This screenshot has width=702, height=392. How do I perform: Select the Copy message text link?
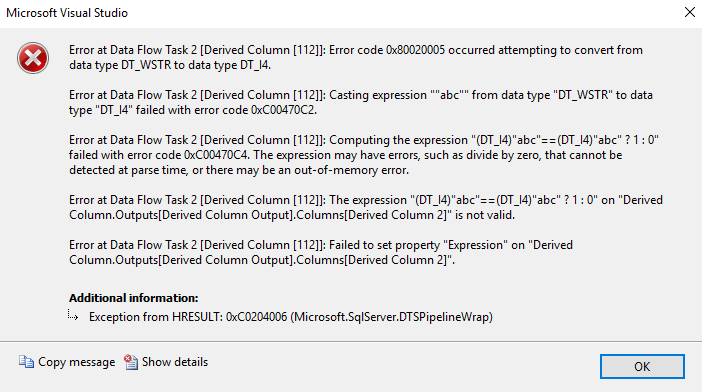coord(77,362)
